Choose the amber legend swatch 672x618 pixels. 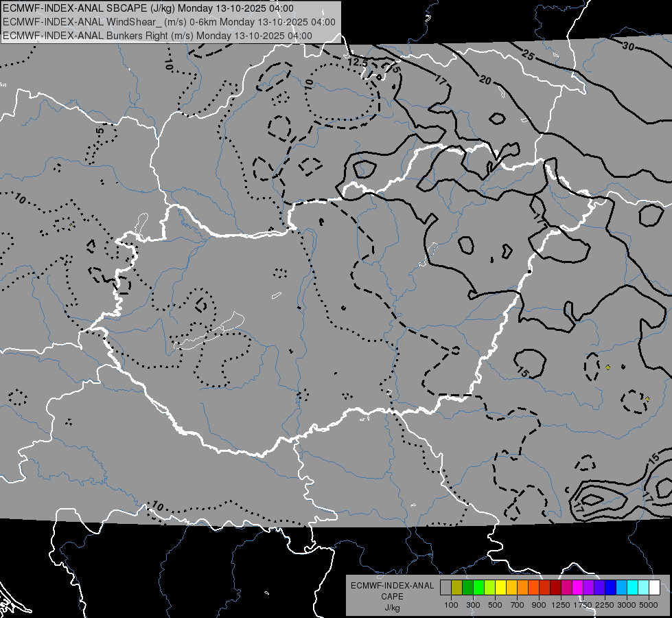(511, 587)
